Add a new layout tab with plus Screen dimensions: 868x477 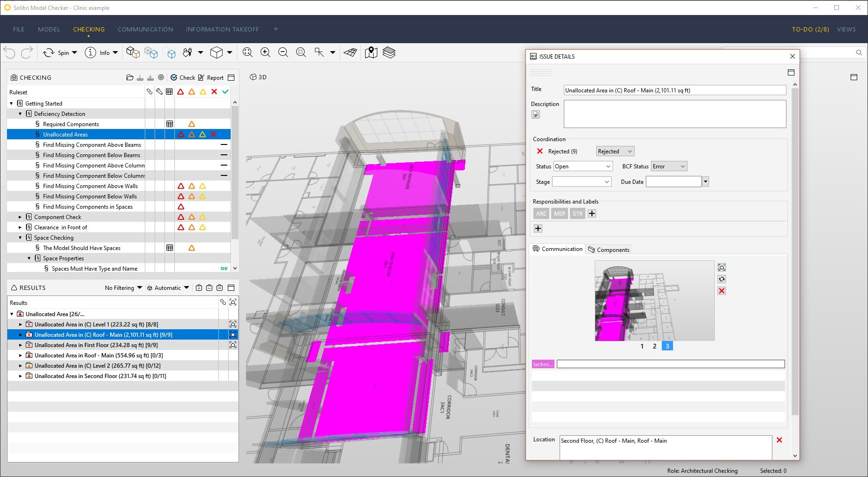pyautogui.click(x=276, y=29)
